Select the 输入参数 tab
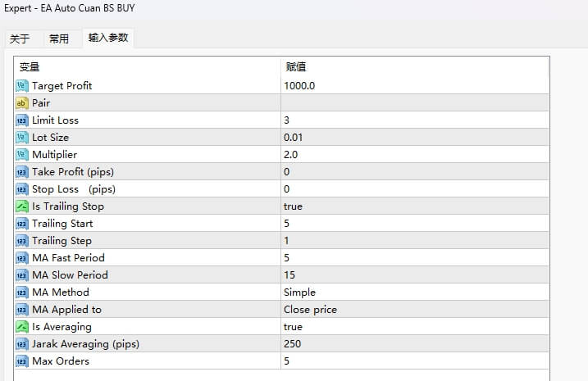588x381 pixels. (x=108, y=38)
